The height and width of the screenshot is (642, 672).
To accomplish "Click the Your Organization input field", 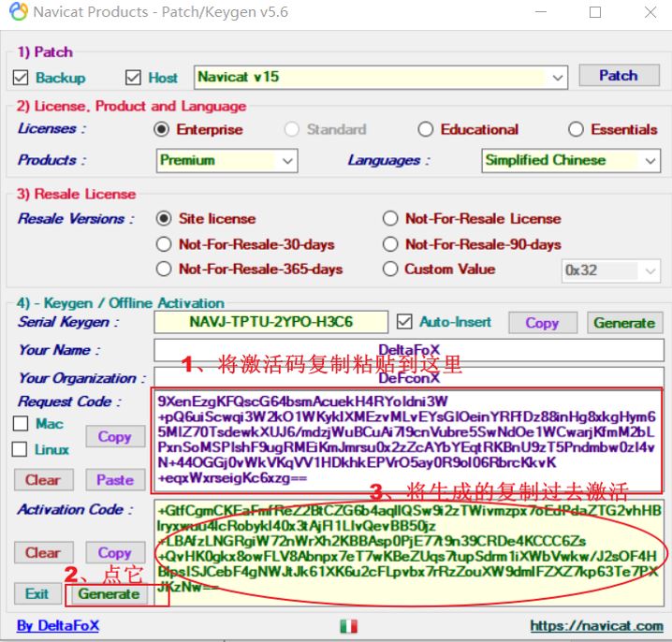I will tap(409, 377).
